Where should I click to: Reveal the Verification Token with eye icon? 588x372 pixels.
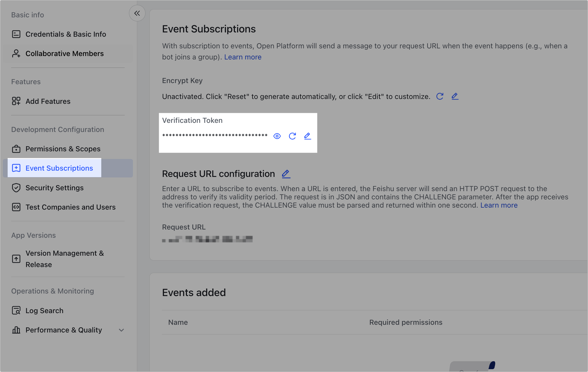[x=277, y=136]
